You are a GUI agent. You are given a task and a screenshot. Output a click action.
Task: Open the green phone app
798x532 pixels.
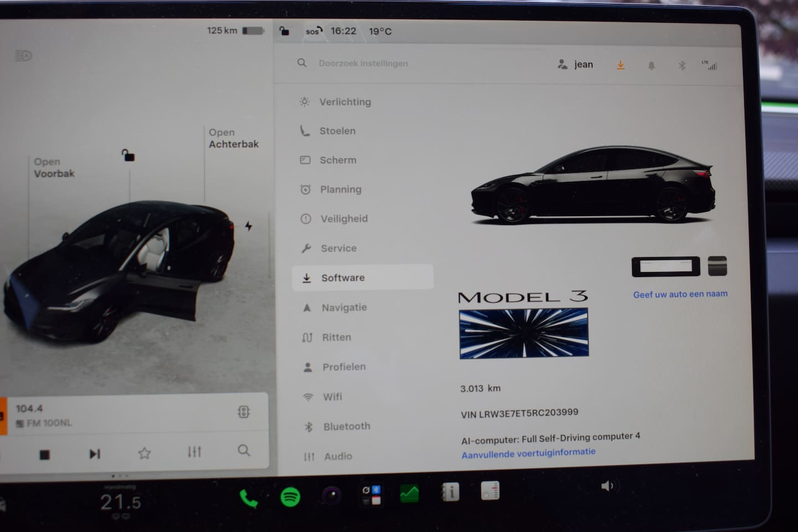[248, 499]
